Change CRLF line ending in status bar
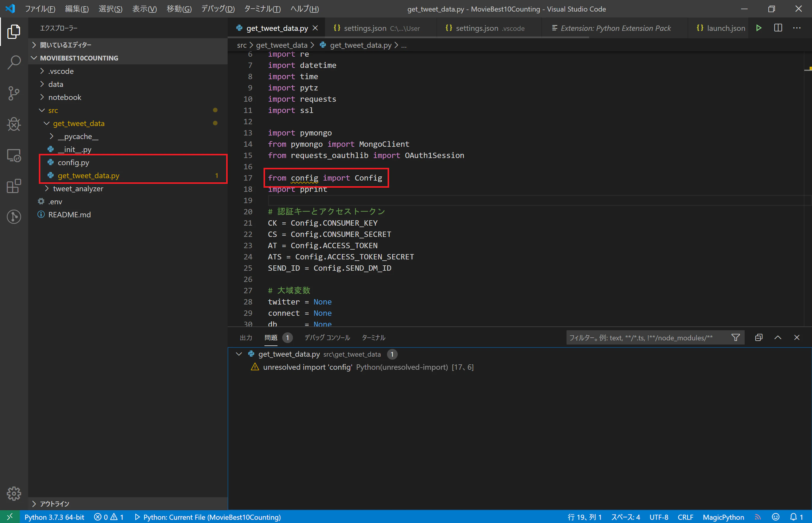This screenshot has height=523, width=812. click(x=685, y=517)
